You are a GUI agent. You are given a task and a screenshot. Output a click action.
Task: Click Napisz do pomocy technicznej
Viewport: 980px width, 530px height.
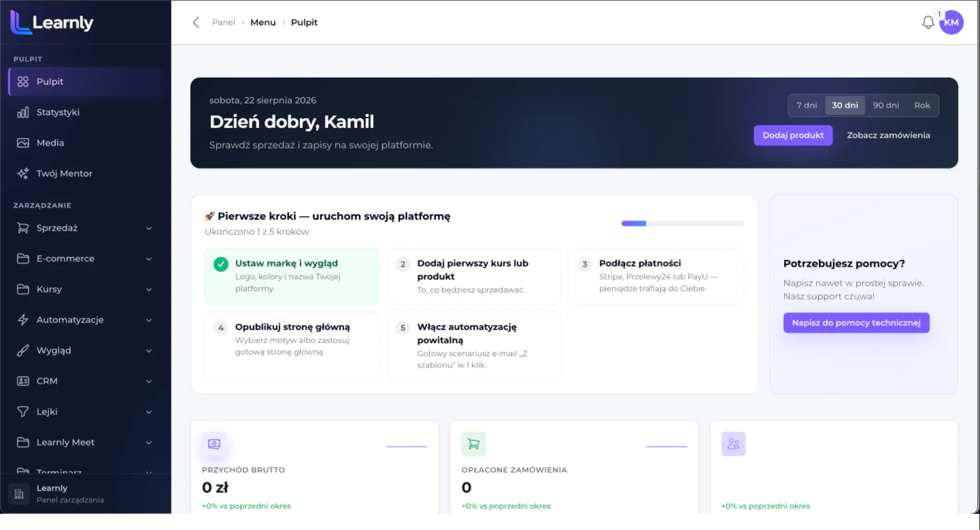point(856,323)
